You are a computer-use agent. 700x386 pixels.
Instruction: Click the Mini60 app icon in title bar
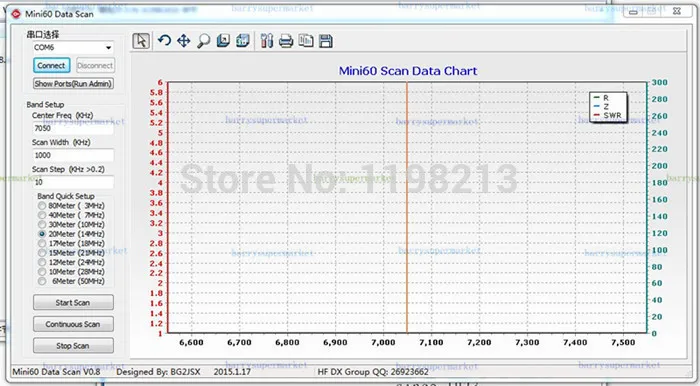pyautogui.click(x=16, y=14)
